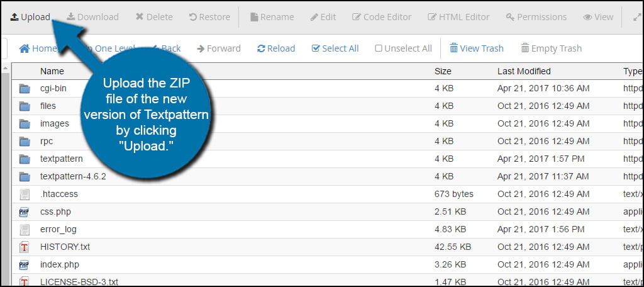Select the rpc folder name
Screen dimensions: 644x287
(x=47, y=141)
